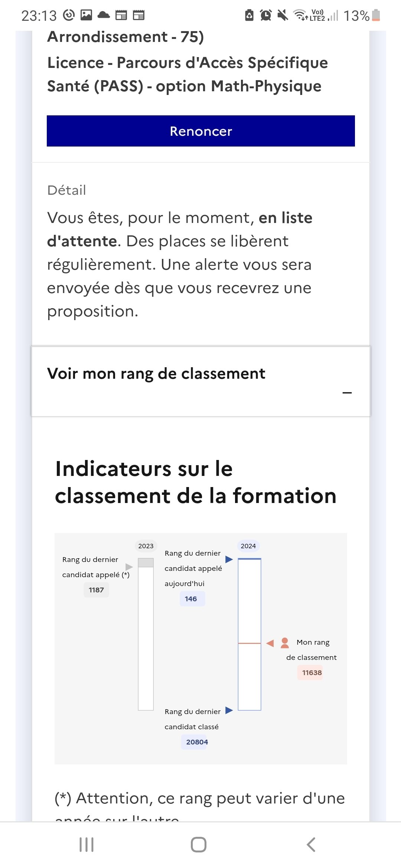Tap the 20804 rank badge
Screen dimensions: 401x868
point(197,742)
